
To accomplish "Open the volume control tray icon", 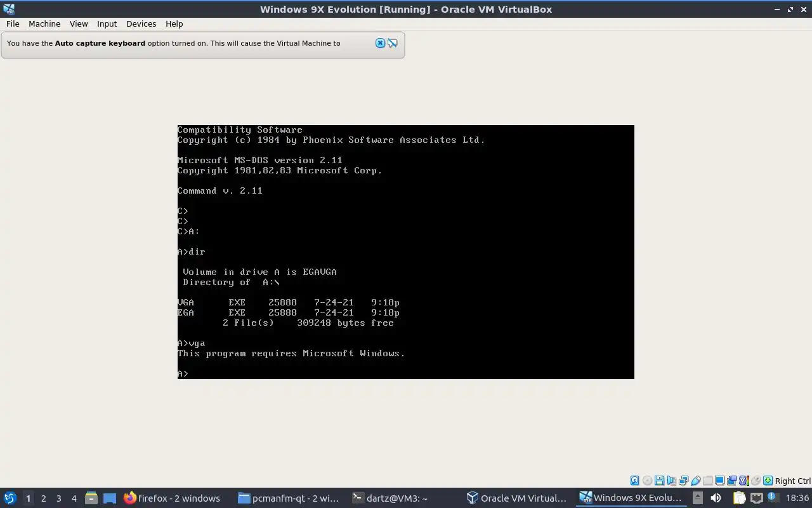I will coord(716,498).
